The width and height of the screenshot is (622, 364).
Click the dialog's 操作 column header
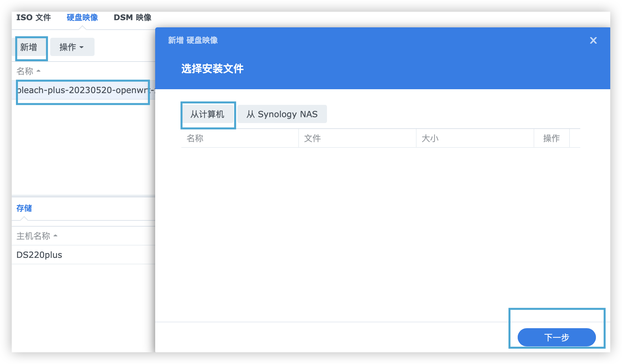coord(551,138)
